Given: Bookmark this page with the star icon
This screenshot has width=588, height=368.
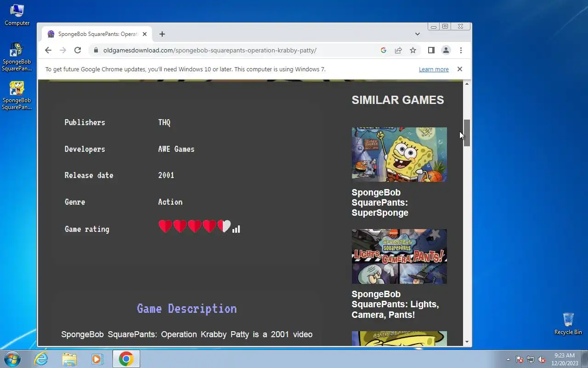Looking at the screenshot, I should tap(413, 50).
